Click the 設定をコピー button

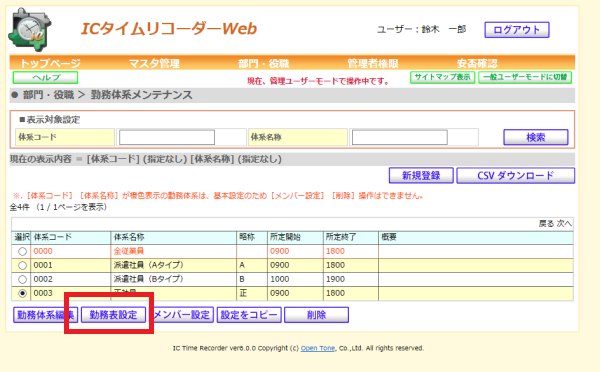point(249,315)
